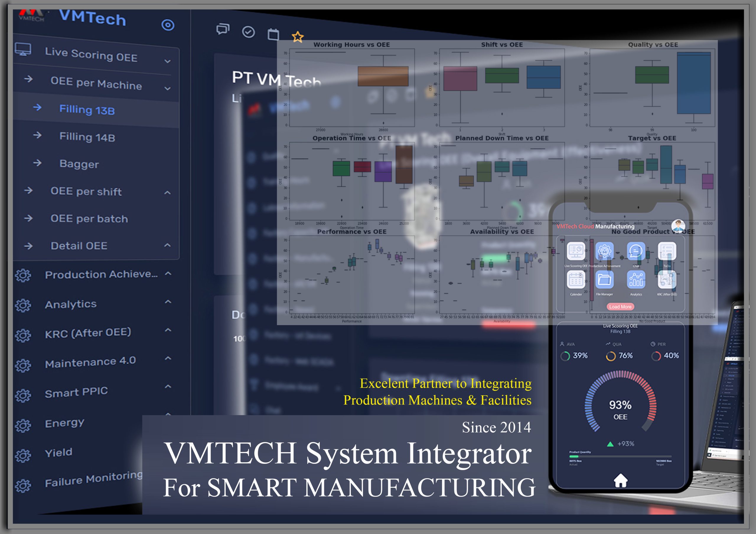The height and width of the screenshot is (534, 756).
Task: Tap the Analytics app icon on phone
Action: coord(636,280)
